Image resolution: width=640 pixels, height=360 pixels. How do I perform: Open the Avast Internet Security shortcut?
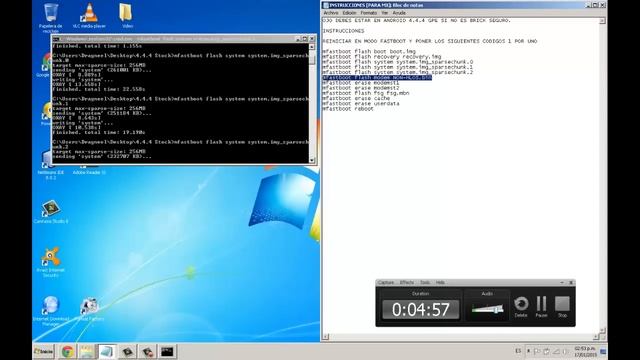(x=51, y=262)
